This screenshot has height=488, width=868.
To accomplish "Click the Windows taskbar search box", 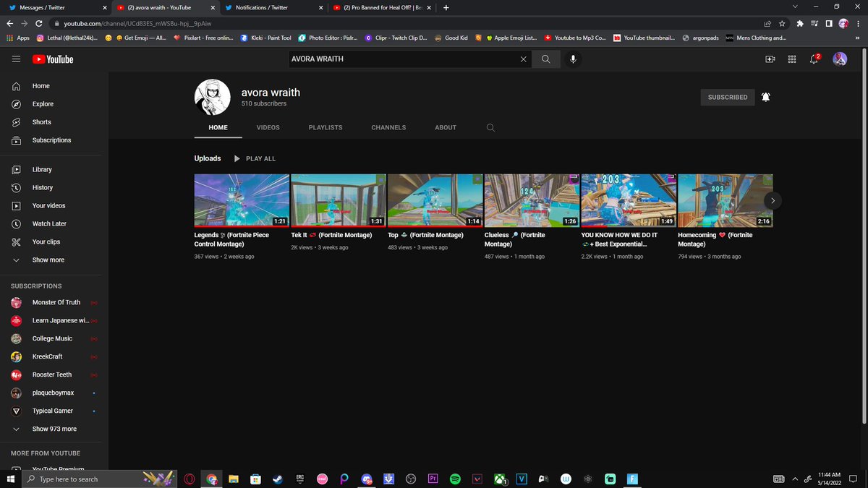I will [x=99, y=479].
